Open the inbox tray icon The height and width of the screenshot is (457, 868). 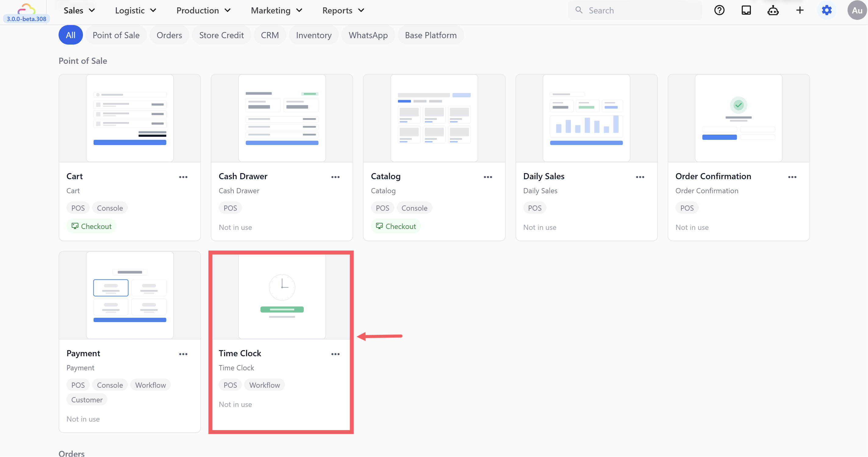[x=746, y=10]
